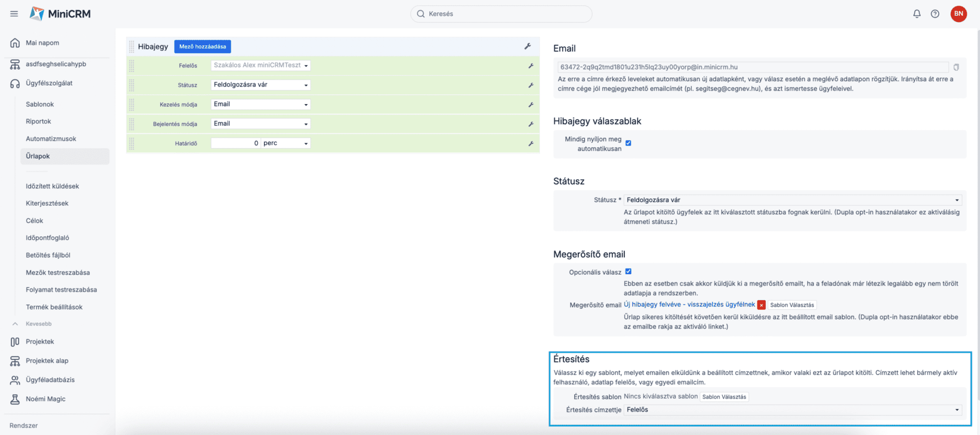Click the Mező hozzáadása button
The image size is (980, 435).
pyautogui.click(x=203, y=46)
